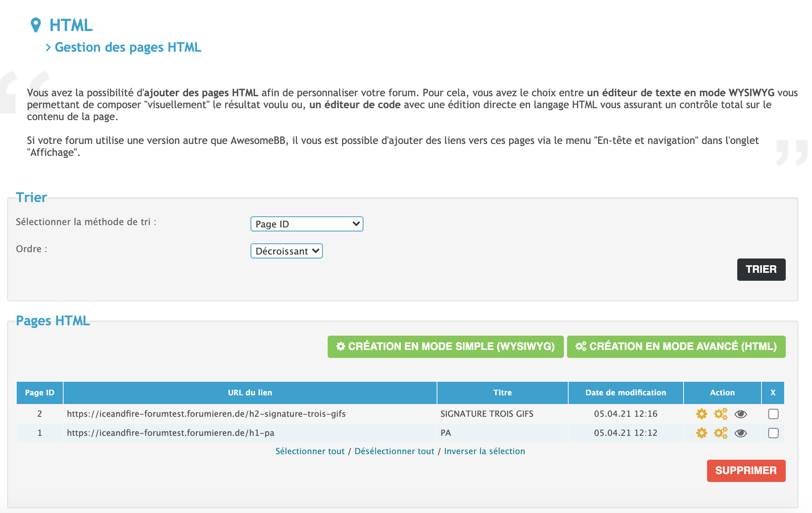Open advanced HTML edit gears for page 2
The image size is (812, 513).
coord(721,414)
